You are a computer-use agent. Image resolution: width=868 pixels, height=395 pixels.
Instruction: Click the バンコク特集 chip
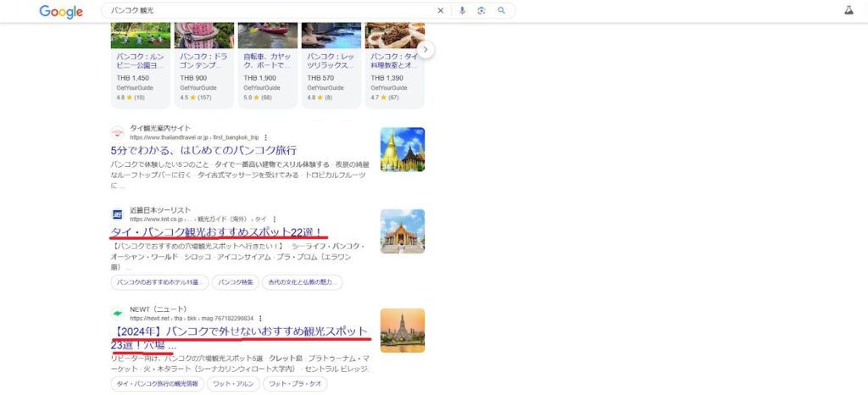(x=236, y=282)
